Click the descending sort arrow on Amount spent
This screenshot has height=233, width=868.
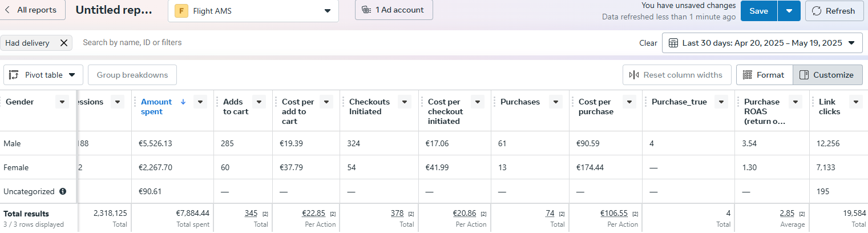point(183,102)
